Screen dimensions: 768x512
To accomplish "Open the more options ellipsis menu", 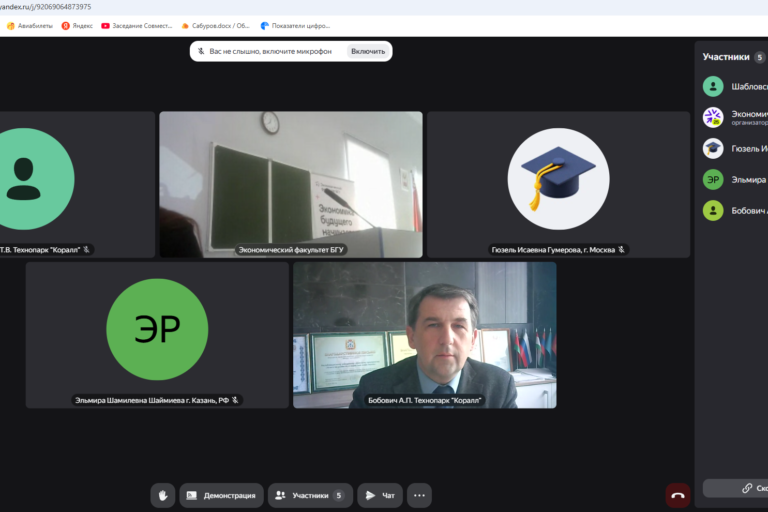I will pos(419,495).
